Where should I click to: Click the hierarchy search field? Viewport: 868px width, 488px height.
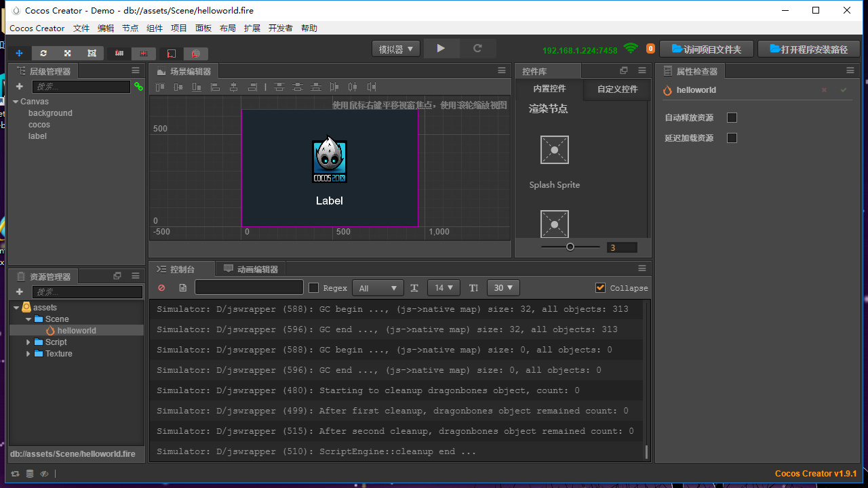click(81, 87)
